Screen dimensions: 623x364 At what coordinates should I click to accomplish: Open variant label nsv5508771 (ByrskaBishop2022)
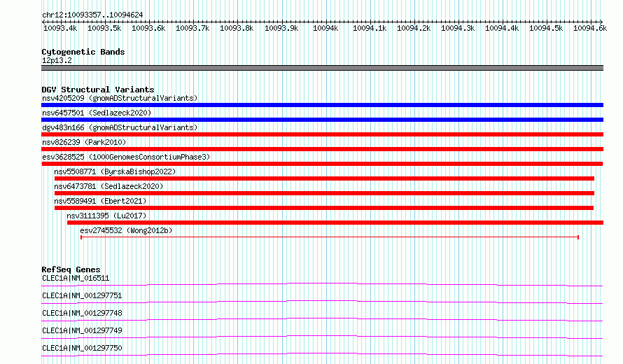click(115, 171)
